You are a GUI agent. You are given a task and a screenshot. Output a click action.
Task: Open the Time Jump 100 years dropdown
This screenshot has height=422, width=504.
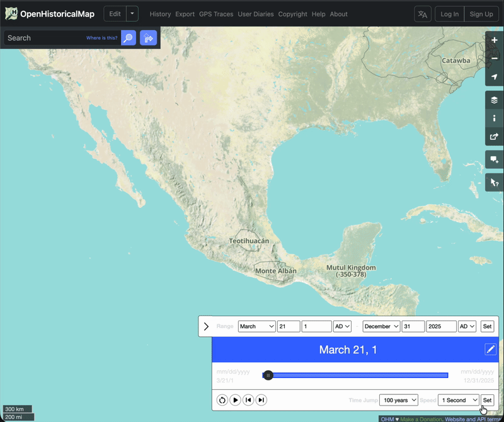tap(399, 400)
